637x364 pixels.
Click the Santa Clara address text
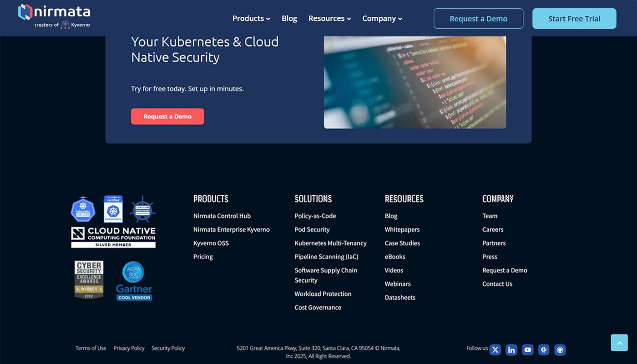point(318,352)
